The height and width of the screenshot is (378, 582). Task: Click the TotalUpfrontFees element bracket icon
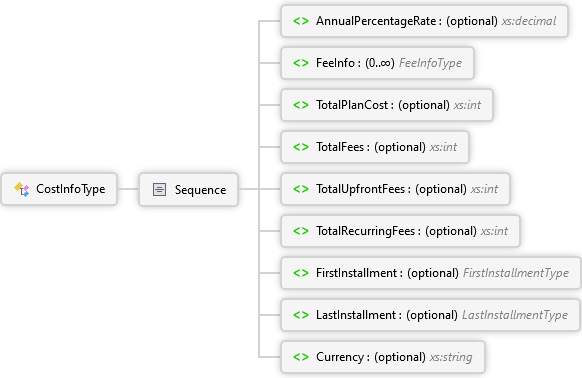[301, 189]
